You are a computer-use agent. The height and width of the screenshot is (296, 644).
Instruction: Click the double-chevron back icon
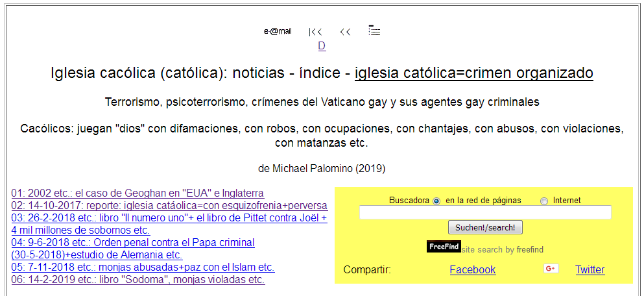pyautogui.click(x=345, y=32)
